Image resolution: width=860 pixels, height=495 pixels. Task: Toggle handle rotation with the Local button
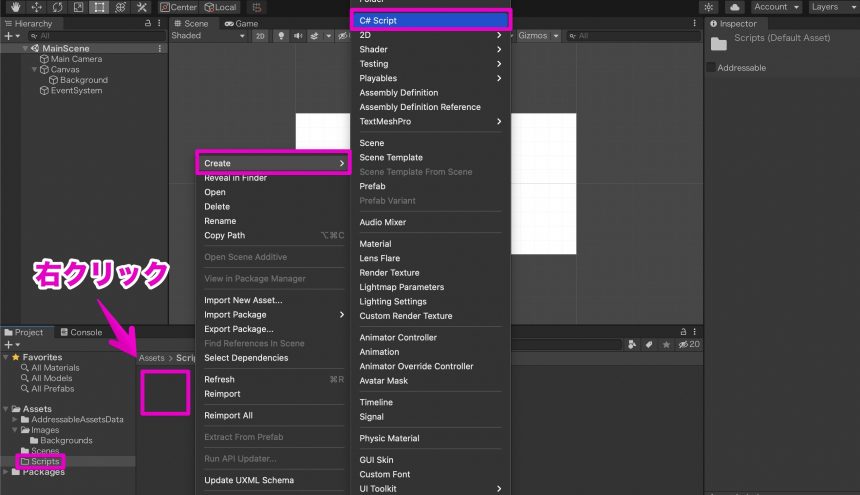coord(220,7)
